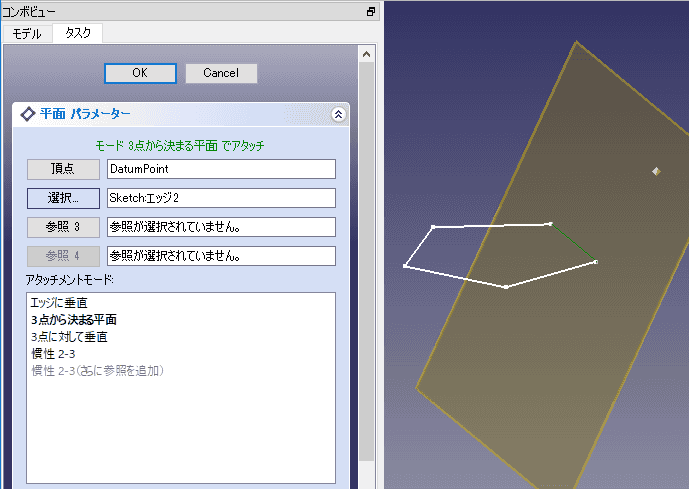
Task: Switch to the モデル tab
Action: click(x=27, y=33)
